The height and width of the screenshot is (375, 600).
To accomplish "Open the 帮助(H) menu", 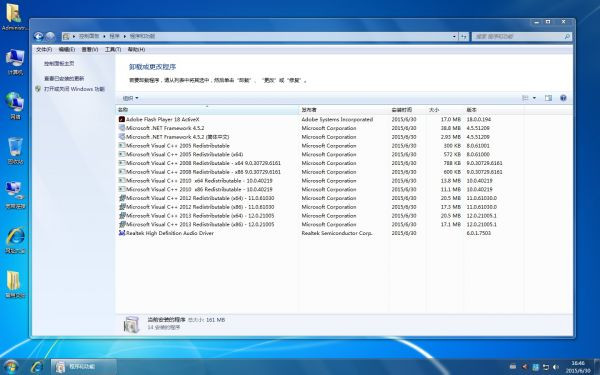I will 136,49.
